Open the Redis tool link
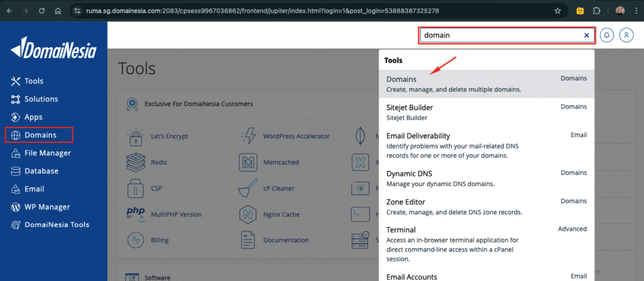Image resolution: width=644 pixels, height=281 pixels. (x=159, y=162)
